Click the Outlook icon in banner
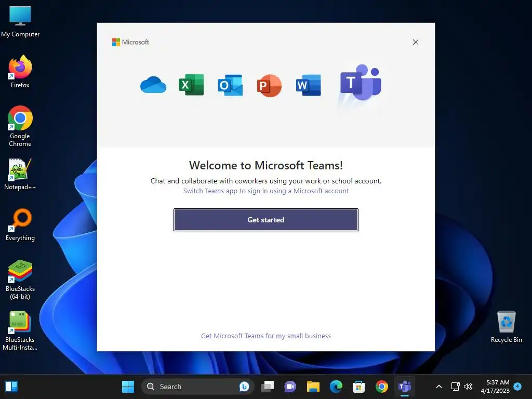Image resolution: width=532 pixels, height=399 pixels. pyautogui.click(x=230, y=85)
